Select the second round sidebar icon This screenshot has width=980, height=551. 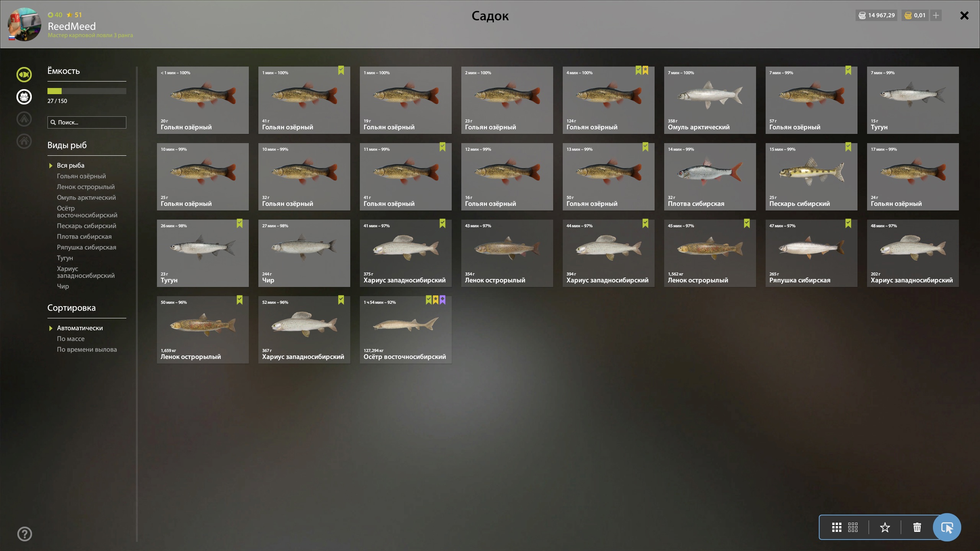(24, 97)
